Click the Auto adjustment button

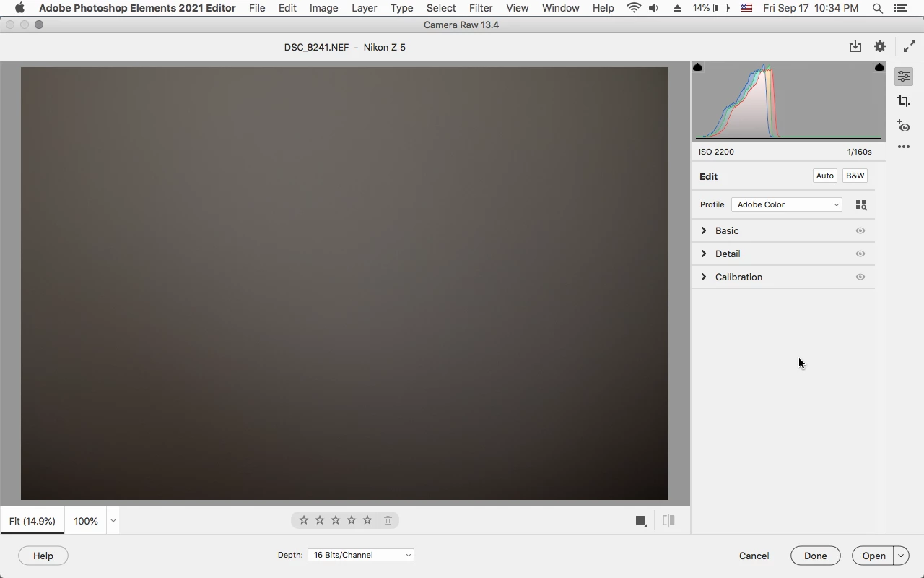click(825, 176)
